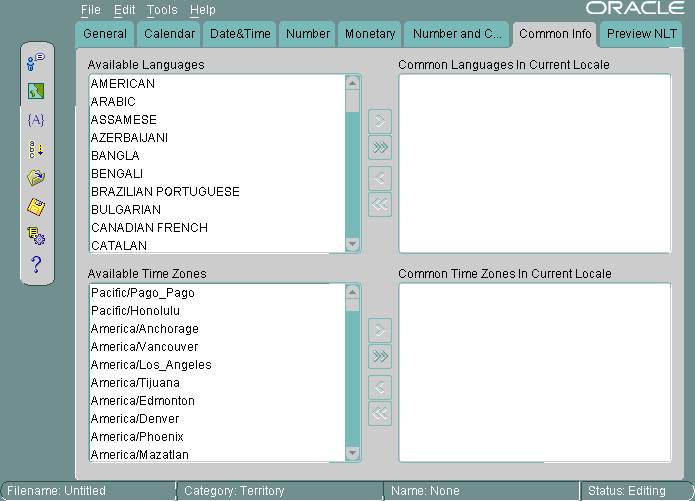Click the open folder icon

(x=36, y=178)
